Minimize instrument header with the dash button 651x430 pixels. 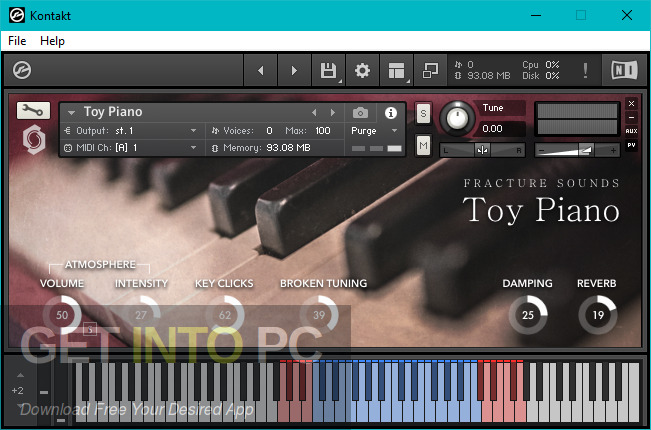[631, 117]
